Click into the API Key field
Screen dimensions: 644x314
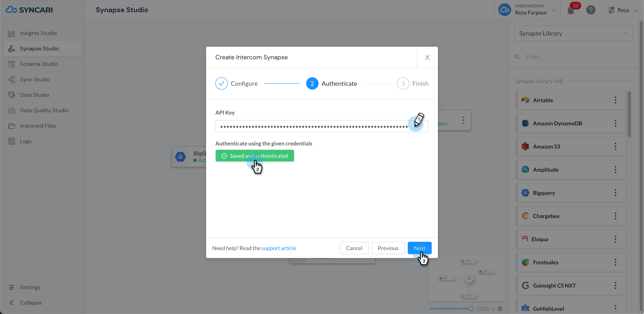coord(322,126)
